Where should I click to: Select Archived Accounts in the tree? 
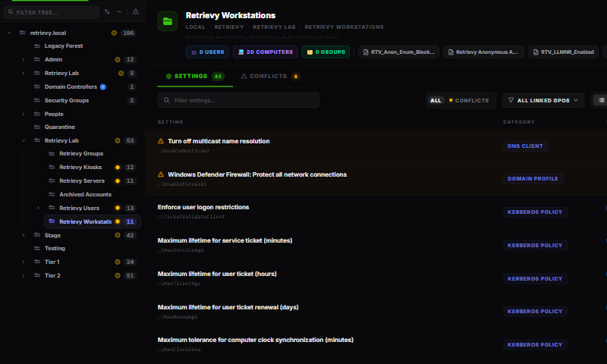[x=85, y=194]
